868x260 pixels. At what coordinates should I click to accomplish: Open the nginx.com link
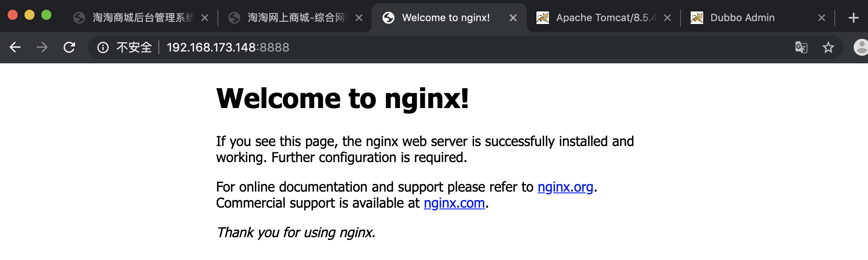pos(454,203)
